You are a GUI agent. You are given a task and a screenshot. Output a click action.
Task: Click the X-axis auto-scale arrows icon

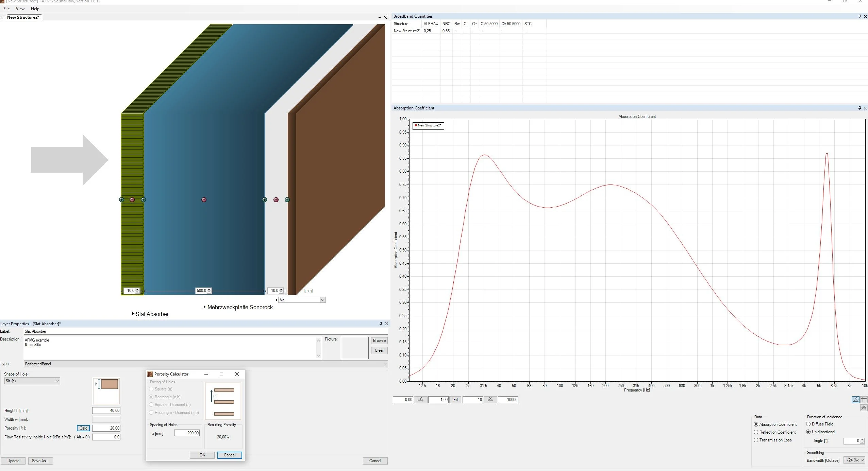(490, 400)
